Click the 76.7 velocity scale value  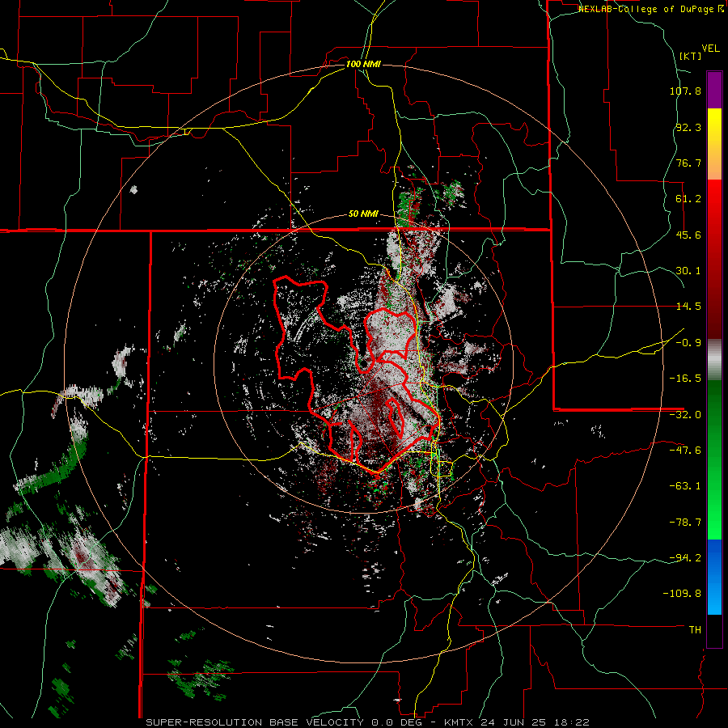point(688,163)
